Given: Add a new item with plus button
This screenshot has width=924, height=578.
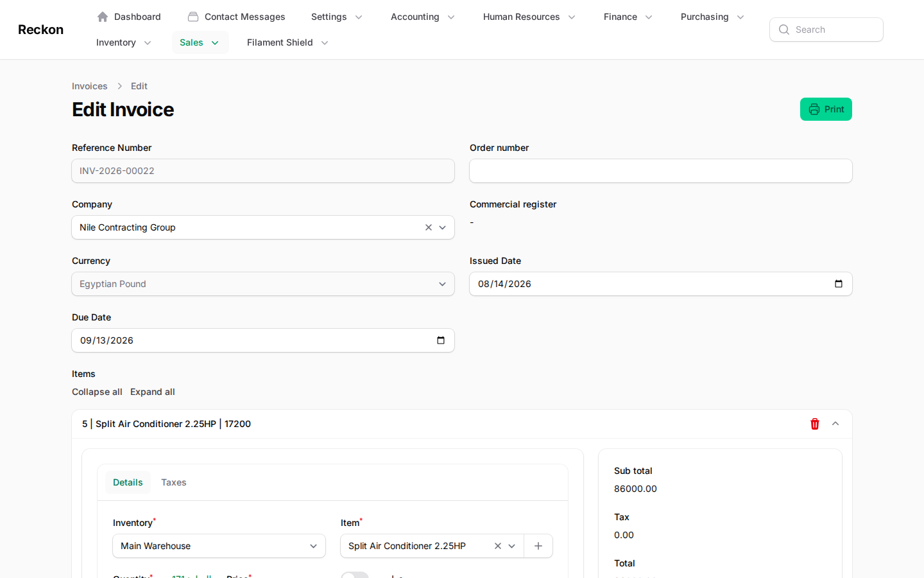Looking at the screenshot, I should (538, 546).
